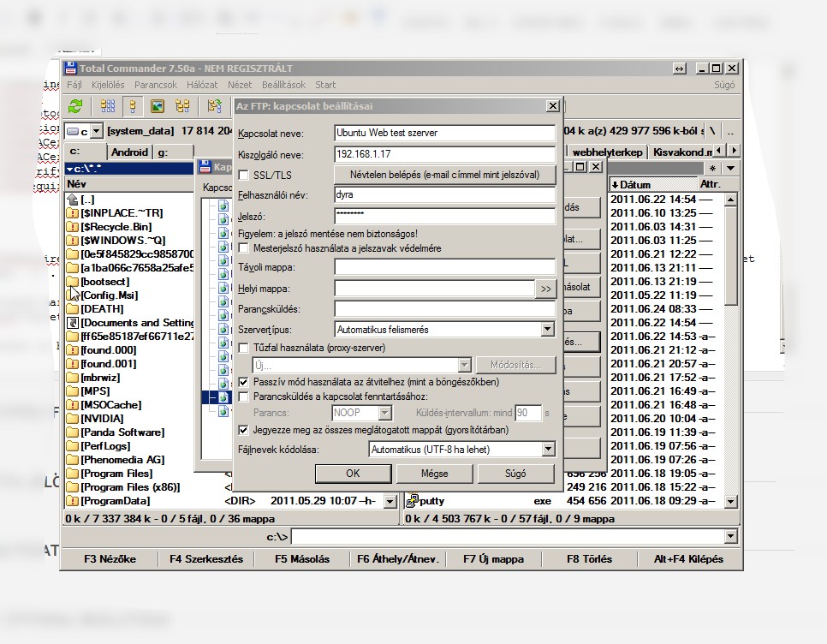Screen dimensions: 827x644
Task: Click the folder icon of [$Recycle.Bin]
Action: [73, 227]
